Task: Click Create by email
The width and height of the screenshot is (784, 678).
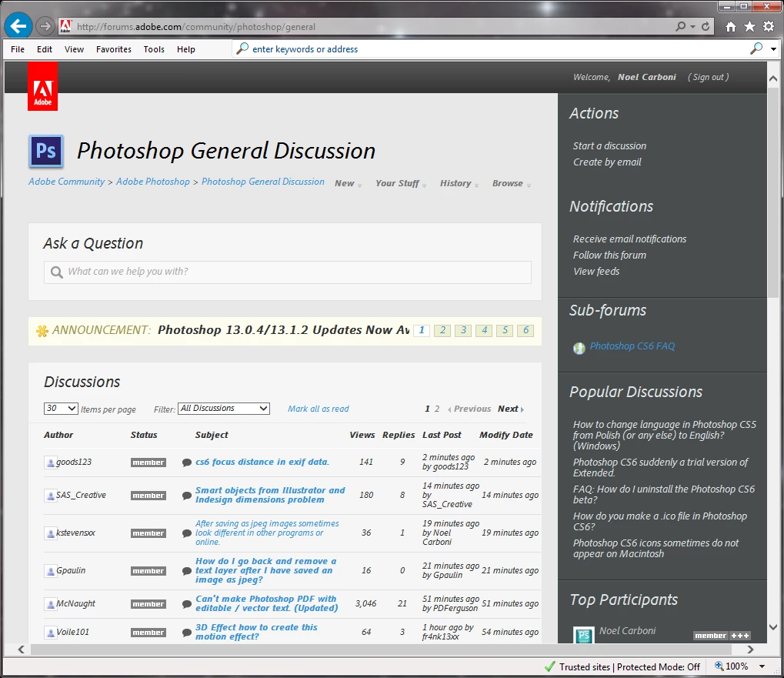Action: coord(607,162)
